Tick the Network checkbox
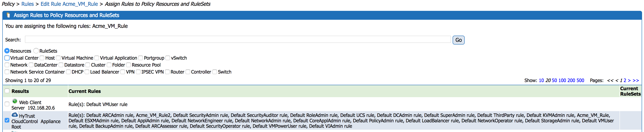 (7, 65)
